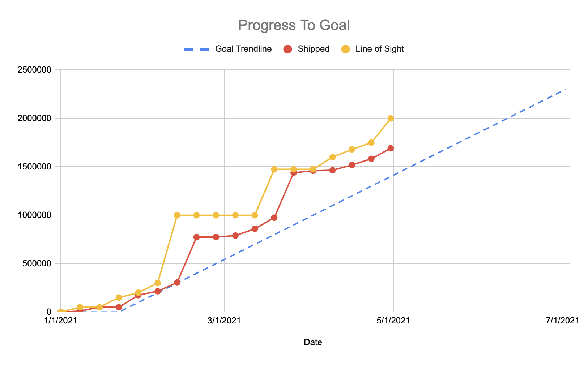Click the 500000 y-axis label
This screenshot has width=588, height=365.
37,264
